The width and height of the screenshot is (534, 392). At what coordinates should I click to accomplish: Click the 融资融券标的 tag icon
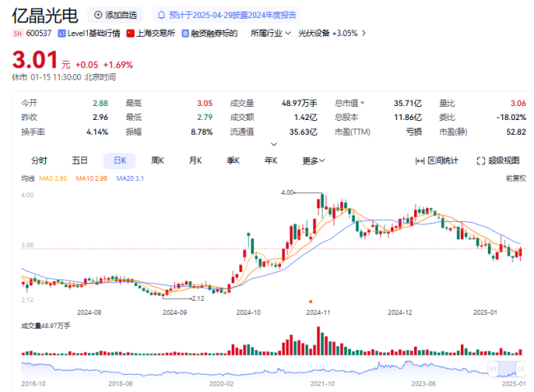click(186, 34)
